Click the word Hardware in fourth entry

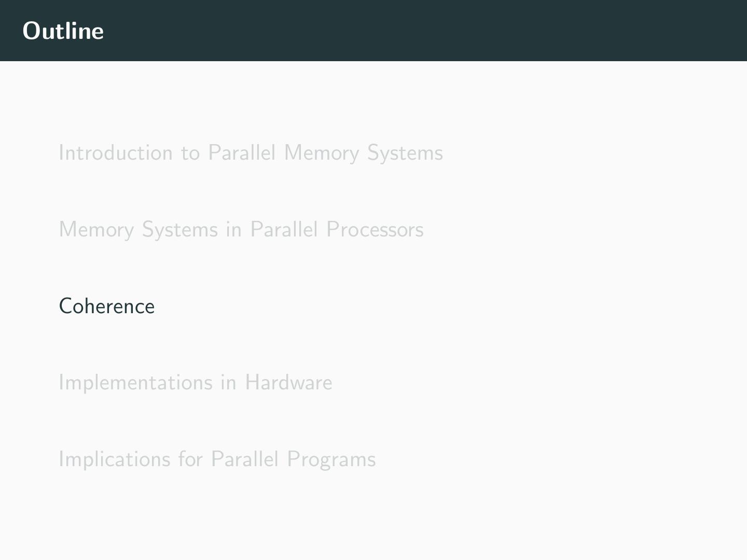click(x=288, y=383)
